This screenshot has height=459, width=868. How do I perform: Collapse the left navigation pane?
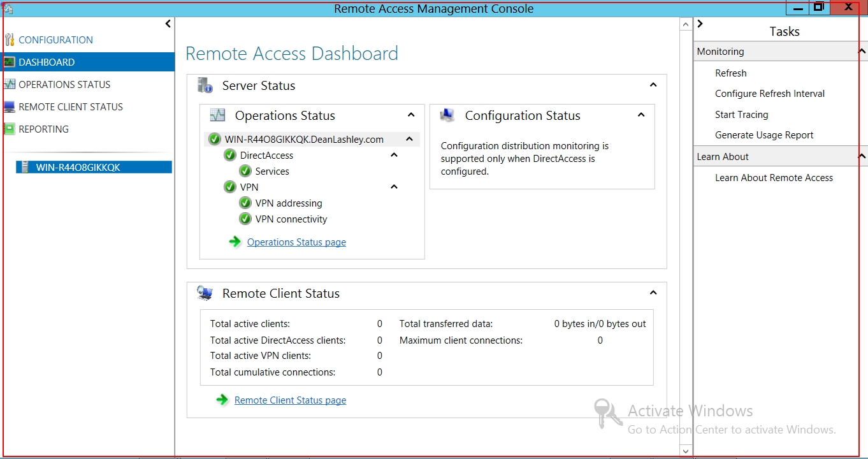(x=168, y=24)
